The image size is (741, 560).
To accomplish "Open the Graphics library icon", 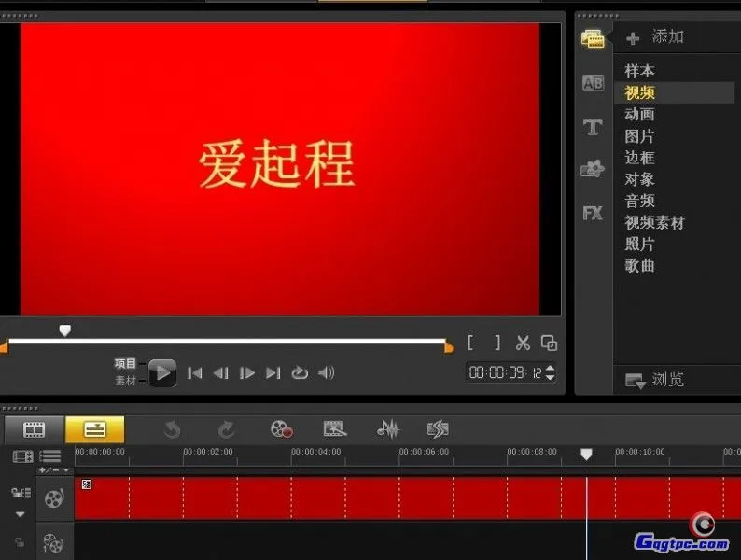I will (593, 168).
